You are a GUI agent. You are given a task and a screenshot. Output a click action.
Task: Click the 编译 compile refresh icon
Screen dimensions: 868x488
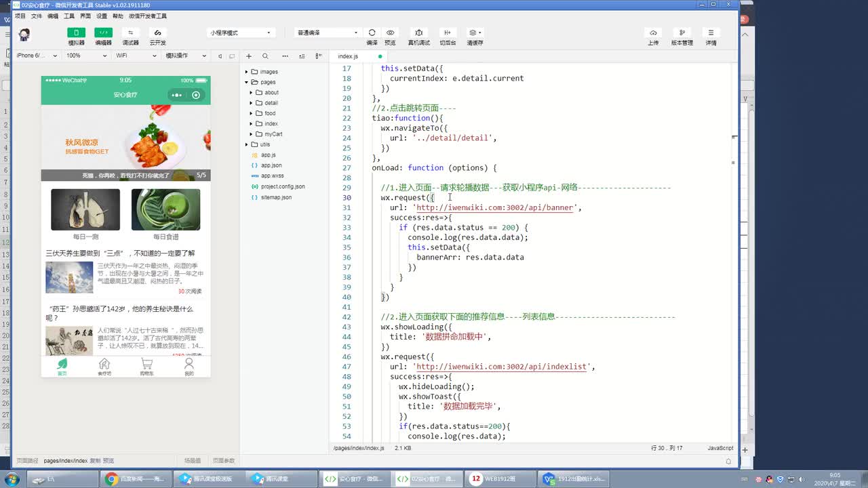(372, 33)
